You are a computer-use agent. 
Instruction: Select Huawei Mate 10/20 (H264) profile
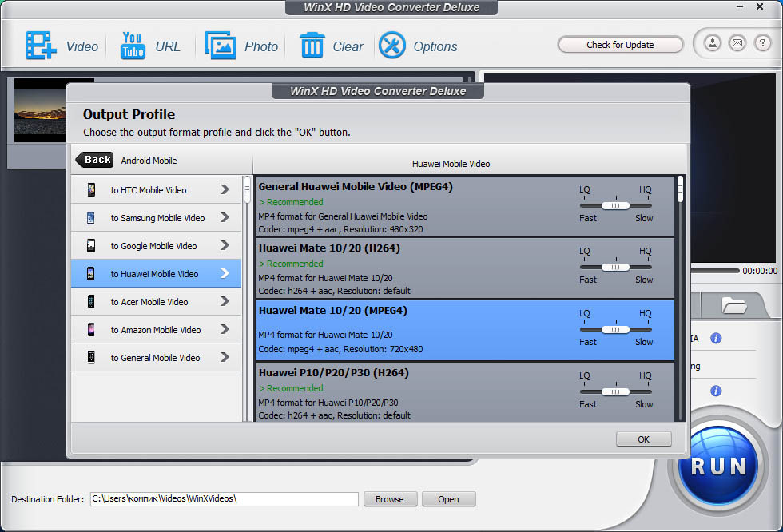coord(465,268)
